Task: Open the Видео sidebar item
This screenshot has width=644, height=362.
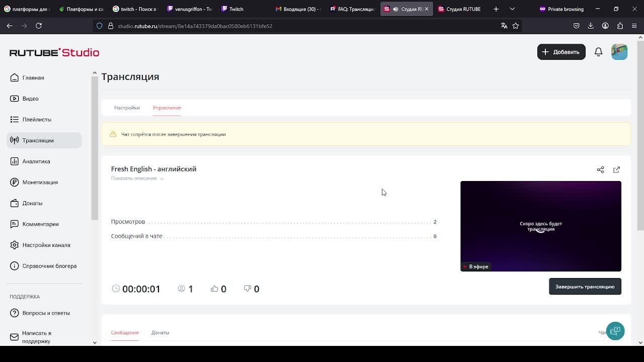Action: [x=44, y=99]
